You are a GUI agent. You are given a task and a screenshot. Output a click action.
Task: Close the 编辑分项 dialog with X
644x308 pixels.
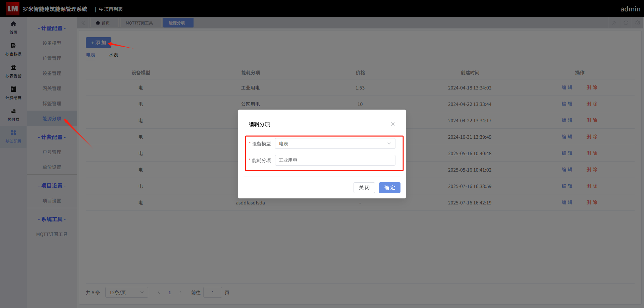[x=393, y=124]
